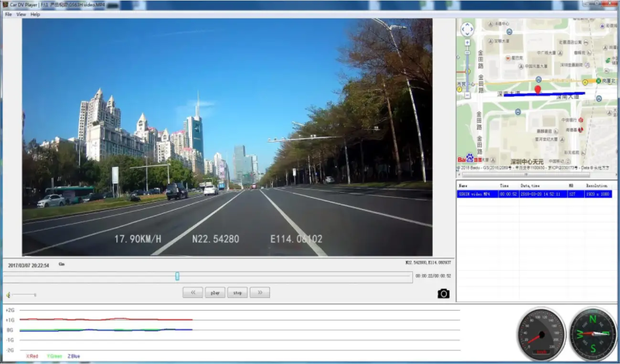
Task: Toggle the X Red axis legend
Action: tap(31, 356)
